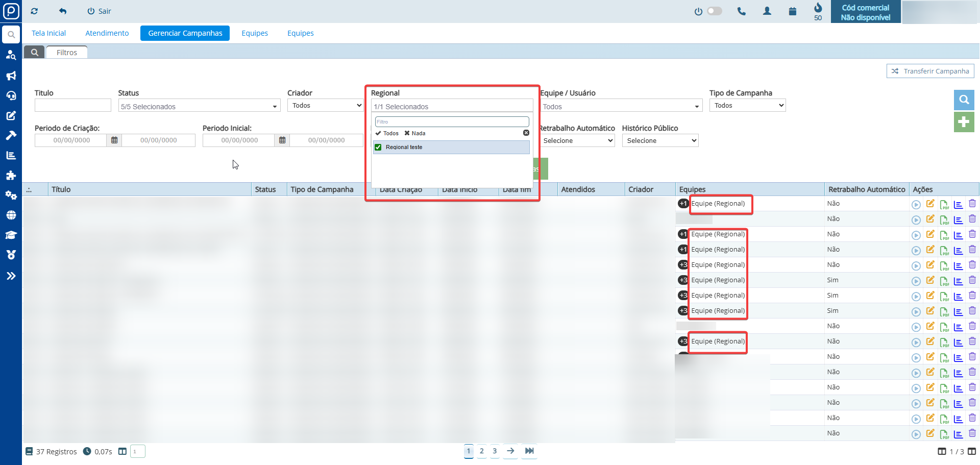Viewport: 980px width, 465px height.
Task: Switch to the Atendimento tab
Action: tap(107, 33)
